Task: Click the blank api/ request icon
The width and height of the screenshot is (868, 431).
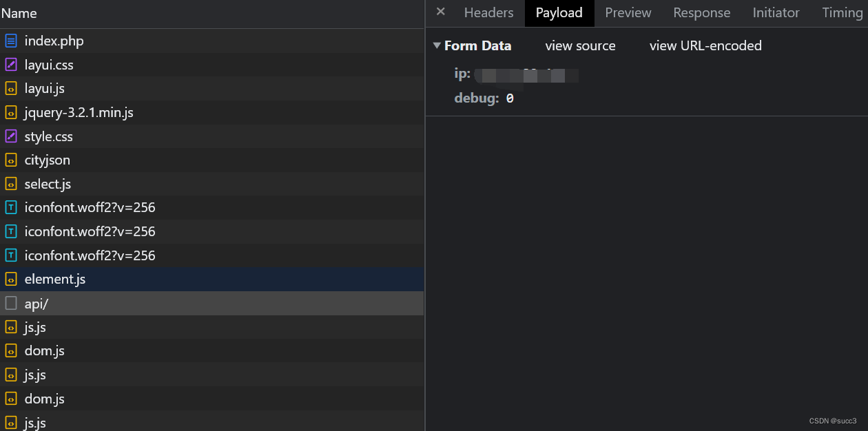Action: (x=11, y=303)
